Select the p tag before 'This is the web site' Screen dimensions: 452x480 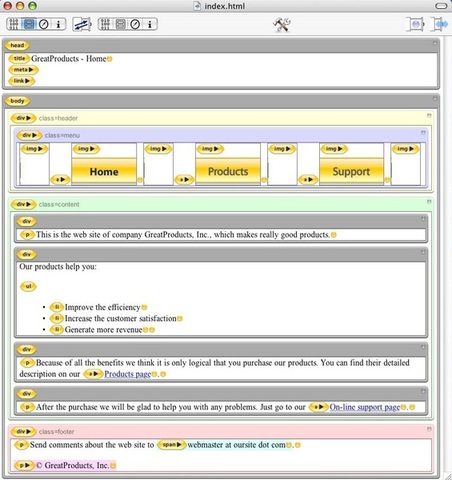pyautogui.click(x=27, y=235)
